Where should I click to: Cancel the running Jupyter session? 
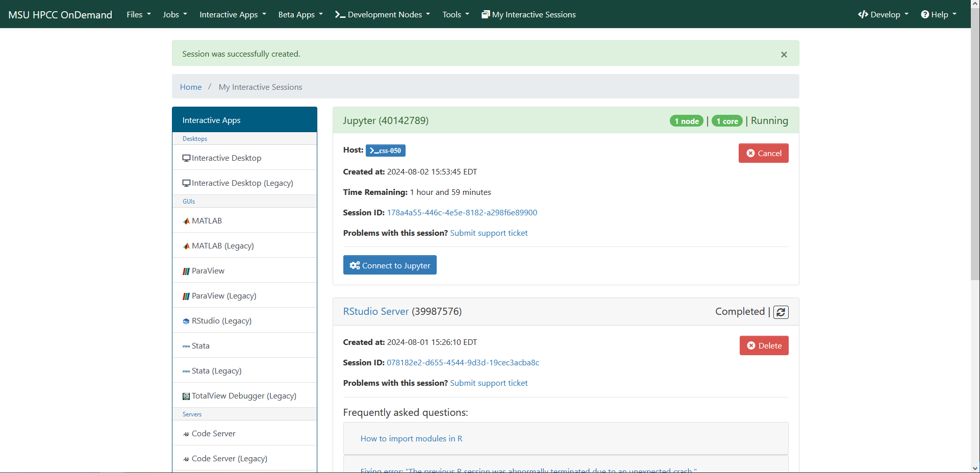pyautogui.click(x=764, y=153)
